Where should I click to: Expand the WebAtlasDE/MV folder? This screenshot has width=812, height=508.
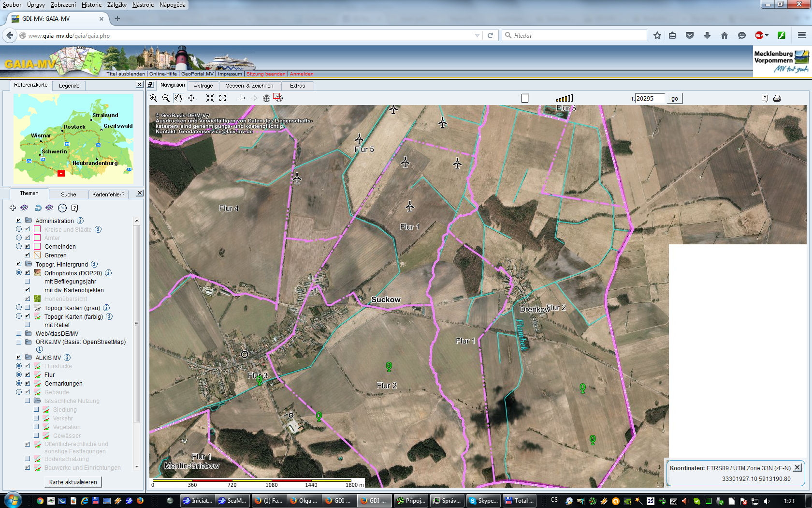(x=29, y=333)
